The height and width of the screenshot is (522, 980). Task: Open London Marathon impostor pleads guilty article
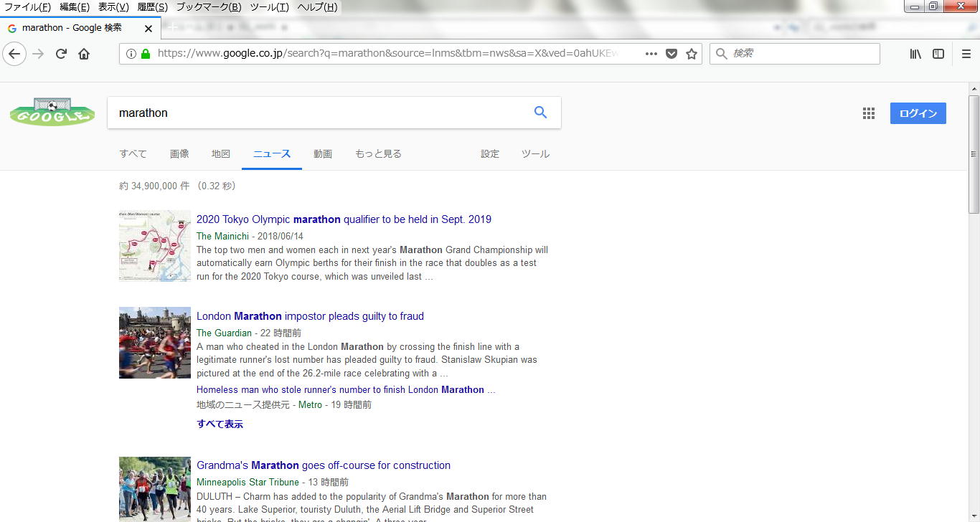click(x=310, y=316)
